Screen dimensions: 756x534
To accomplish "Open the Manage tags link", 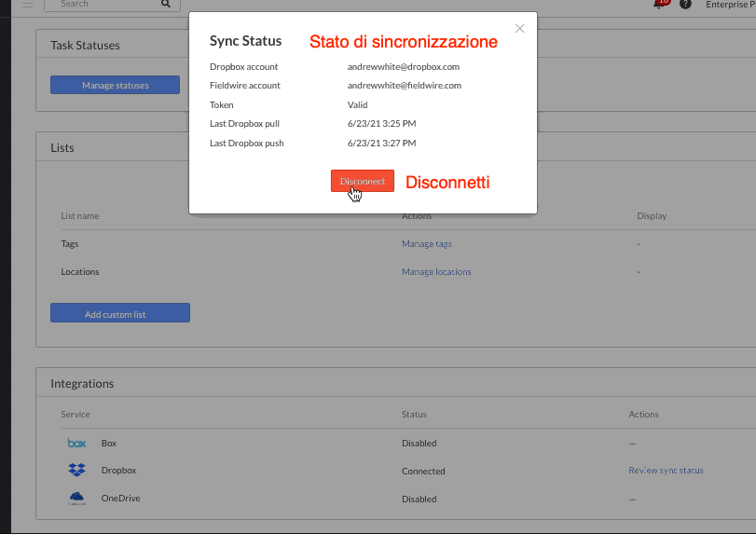I will [427, 244].
